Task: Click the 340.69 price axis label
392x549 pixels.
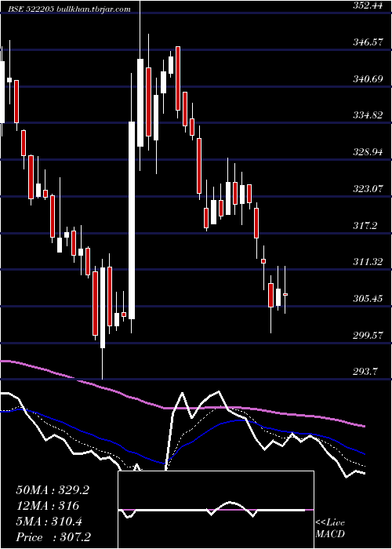Action: (x=368, y=79)
